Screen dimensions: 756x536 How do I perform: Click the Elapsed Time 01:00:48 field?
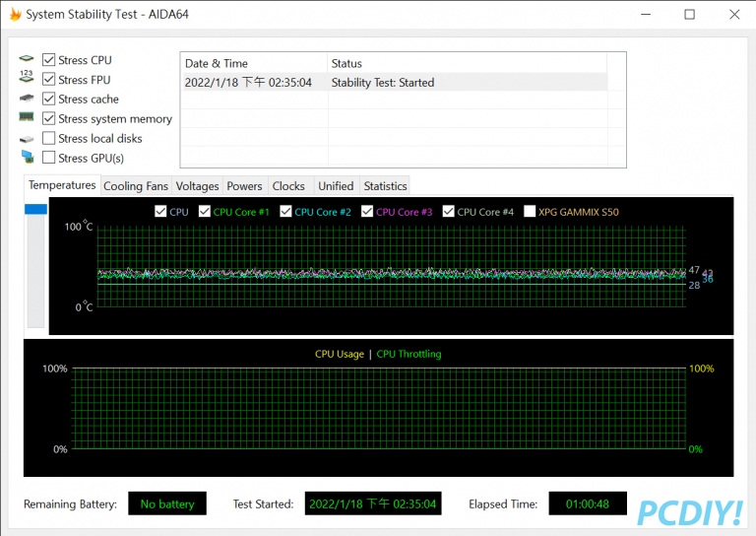tap(588, 503)
